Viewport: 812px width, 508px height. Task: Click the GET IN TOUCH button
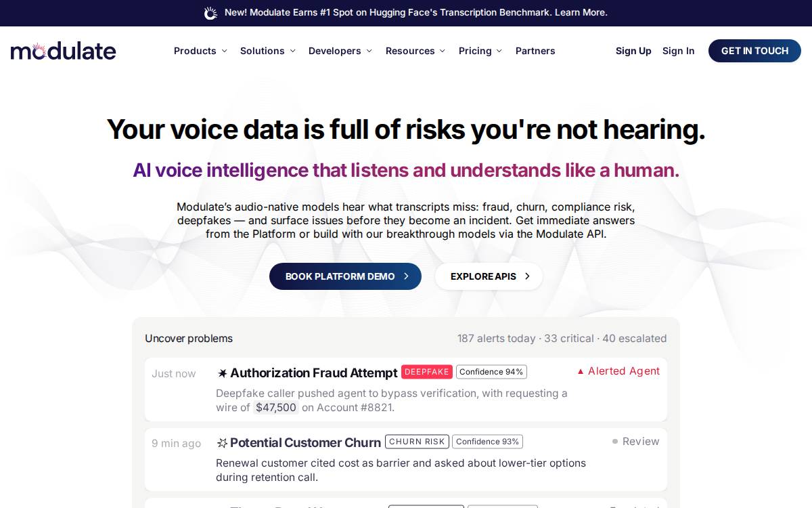click(754, 51)
